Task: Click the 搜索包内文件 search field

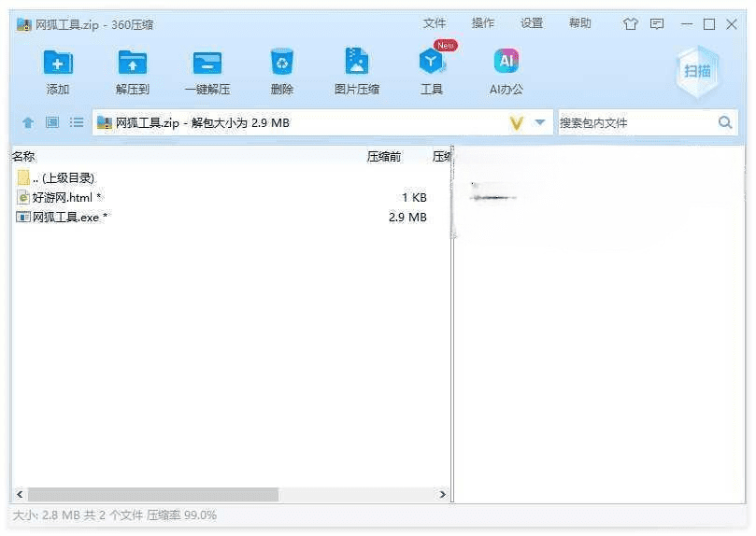Action: coord(635,122)
